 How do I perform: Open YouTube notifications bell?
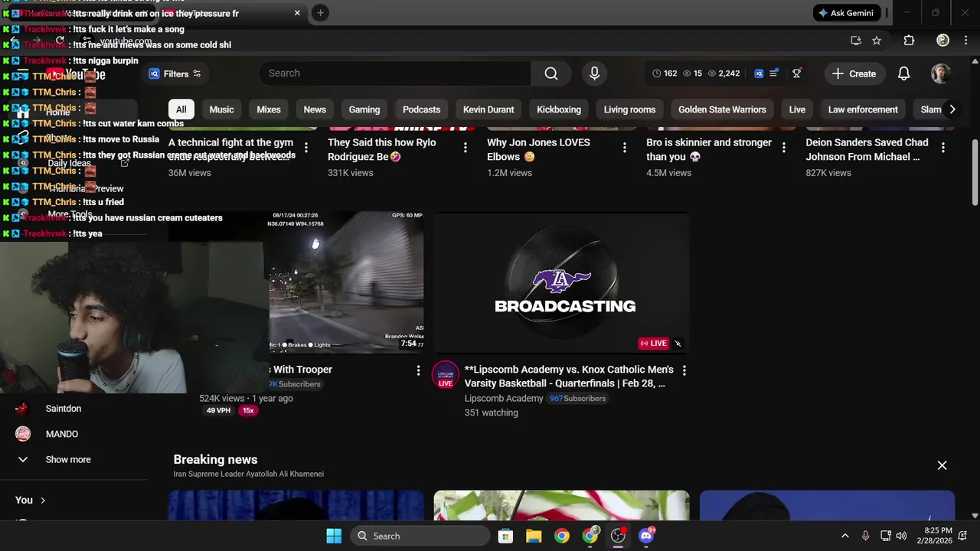click(903, 73)
